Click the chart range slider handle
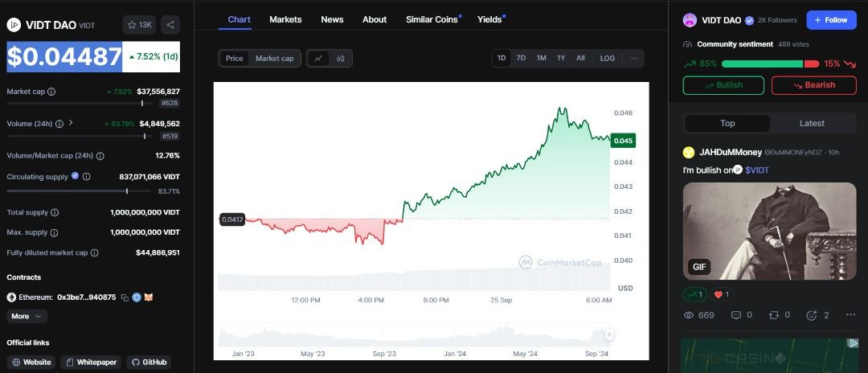The width and height of the screenshot is (868, 373). click(x=609, y=334)
